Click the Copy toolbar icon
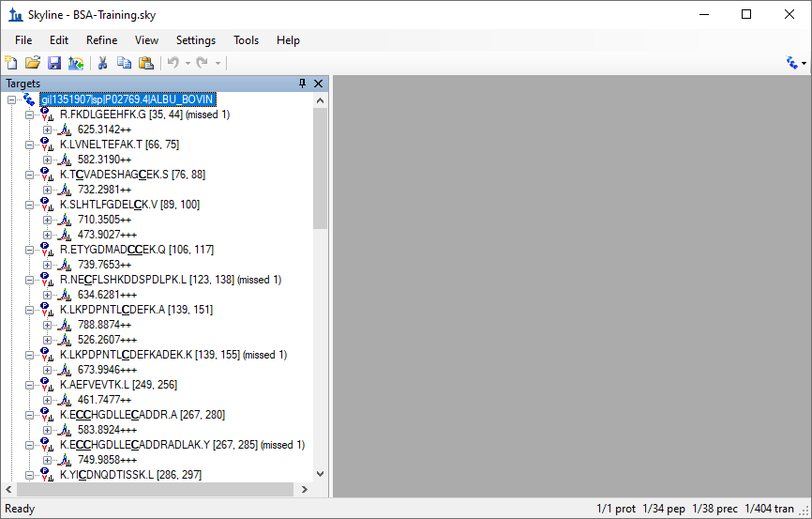The image size is (812, 519). point(125,63)
